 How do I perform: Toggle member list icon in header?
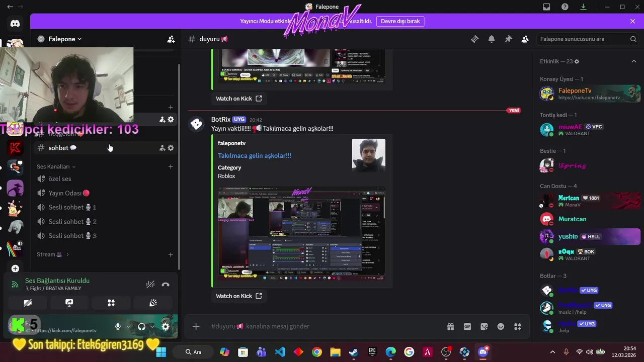pyautogui.click(x=525, y=39)
